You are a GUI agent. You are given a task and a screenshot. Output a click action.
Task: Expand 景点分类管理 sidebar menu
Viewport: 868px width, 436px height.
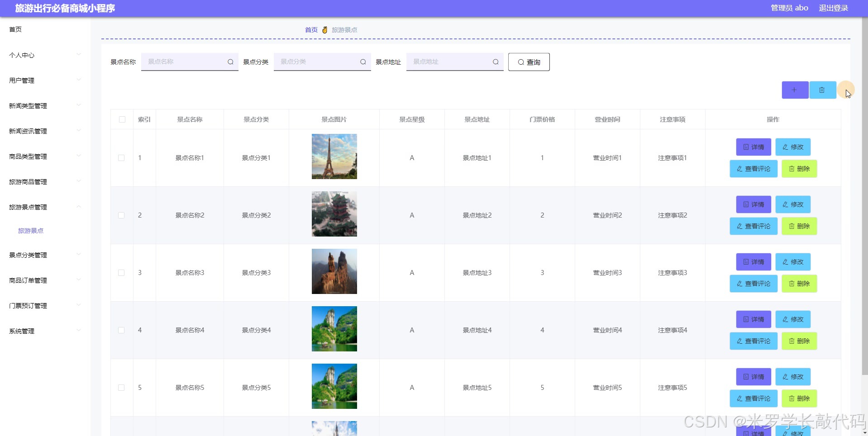[45, 255]
